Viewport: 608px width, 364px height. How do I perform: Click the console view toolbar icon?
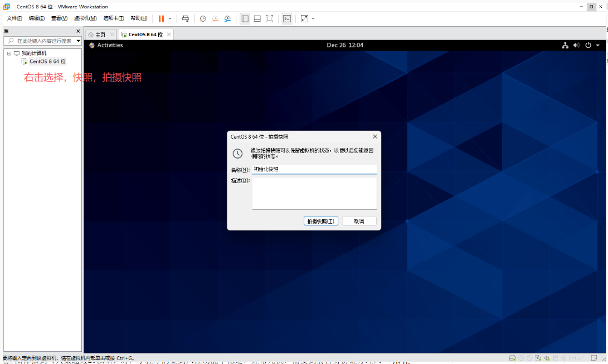point(287,18)
